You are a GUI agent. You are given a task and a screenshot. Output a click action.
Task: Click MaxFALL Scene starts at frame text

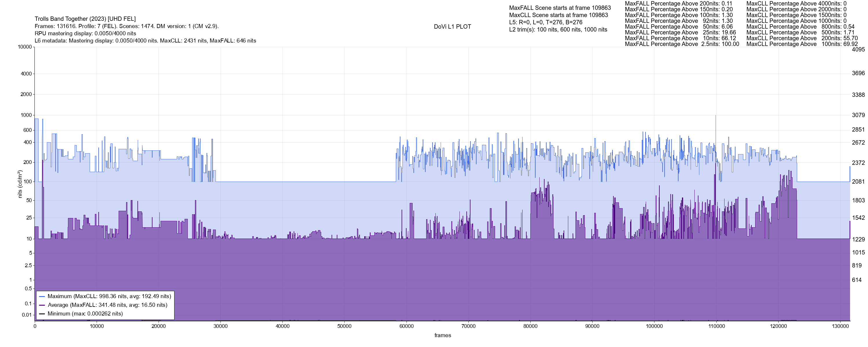[560, 8]
